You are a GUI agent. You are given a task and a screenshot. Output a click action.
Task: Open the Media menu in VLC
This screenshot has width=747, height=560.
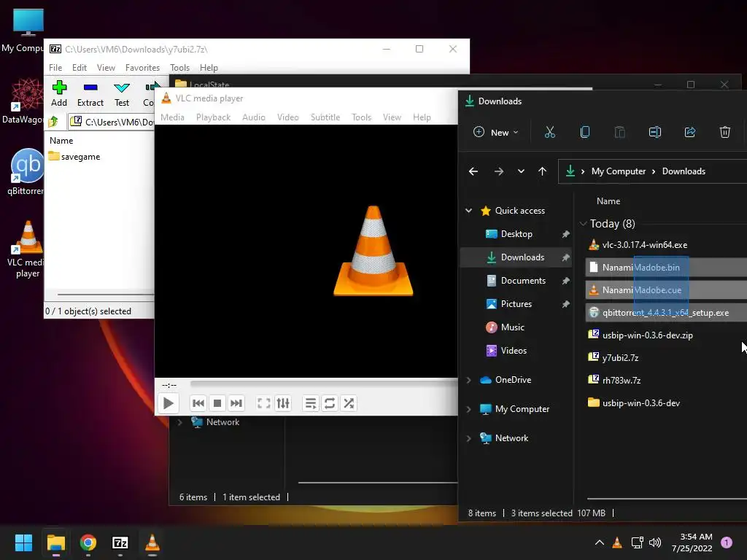pos(172,117)
